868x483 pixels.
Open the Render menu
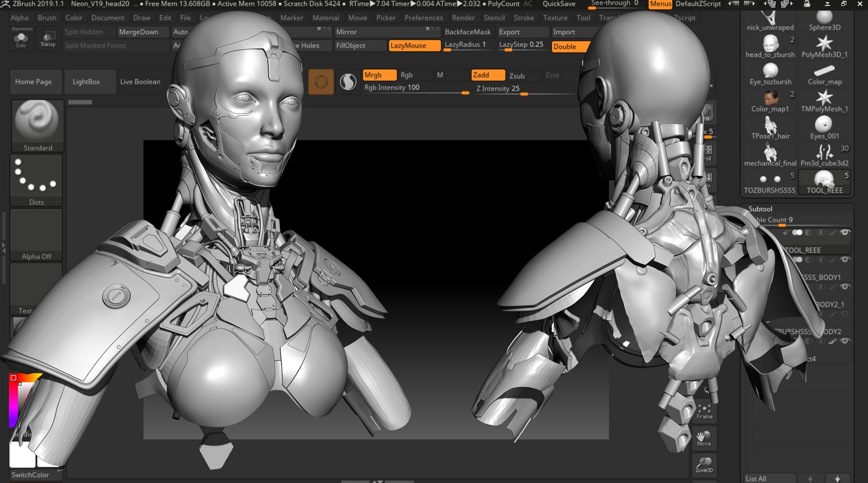[x=463, y=18]
